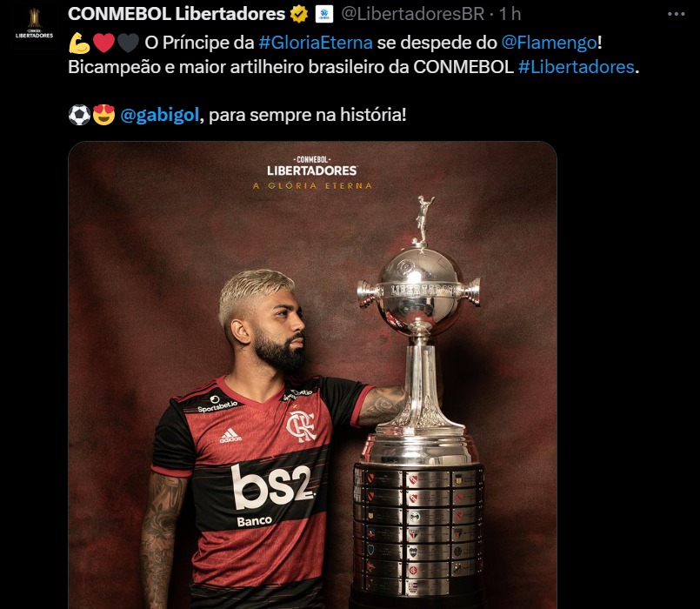This screenshot has width=700, height=609.
Task: Open the @Flamengo mention link
Action: (x=549, y=43)
